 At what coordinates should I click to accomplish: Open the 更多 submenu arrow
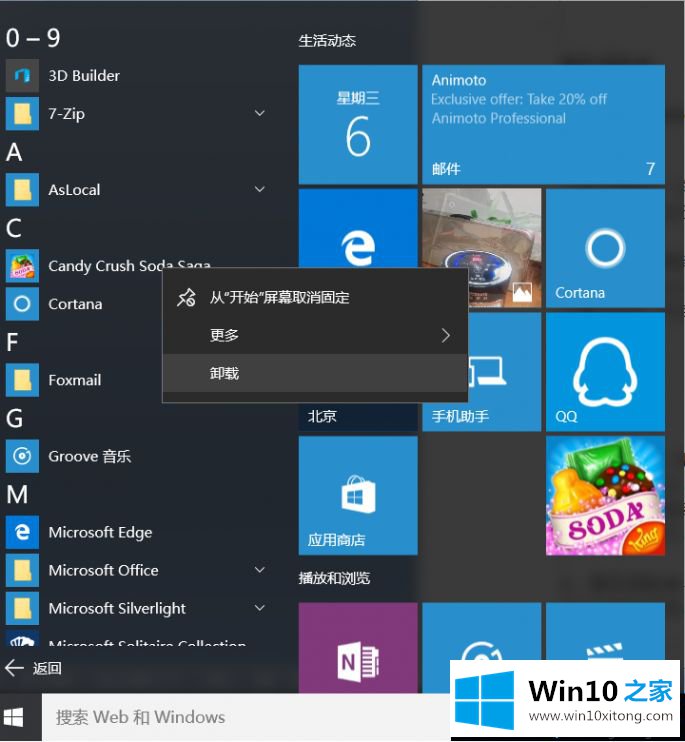[x=446, y=336]
